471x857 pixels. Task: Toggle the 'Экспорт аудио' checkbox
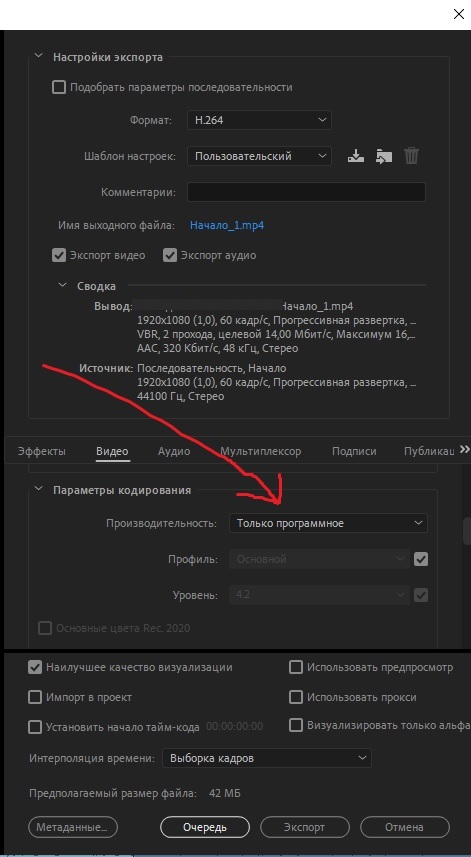tap(170, 255)
